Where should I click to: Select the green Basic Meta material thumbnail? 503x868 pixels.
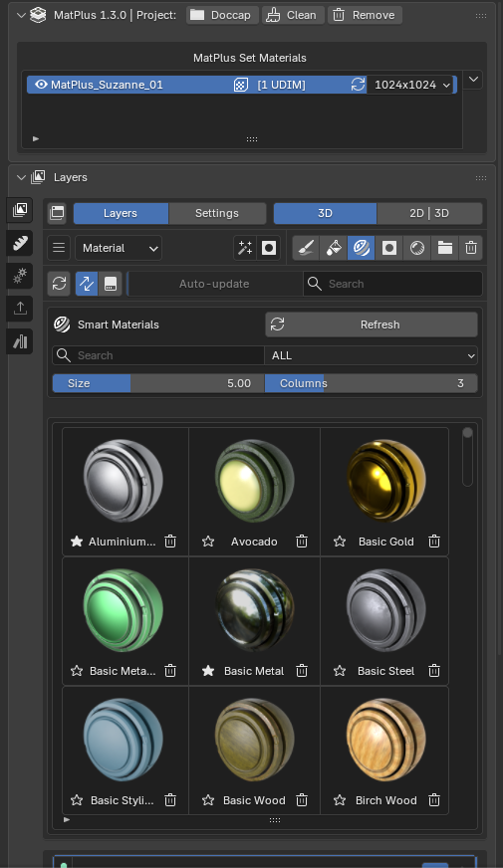[x=123, y=610]
